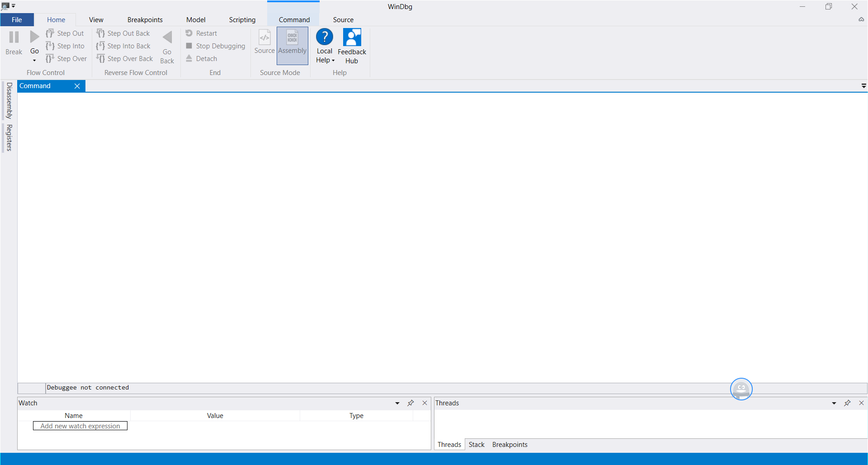Open the Local Help dropdown
868x465 pixels.
point(325,60)
